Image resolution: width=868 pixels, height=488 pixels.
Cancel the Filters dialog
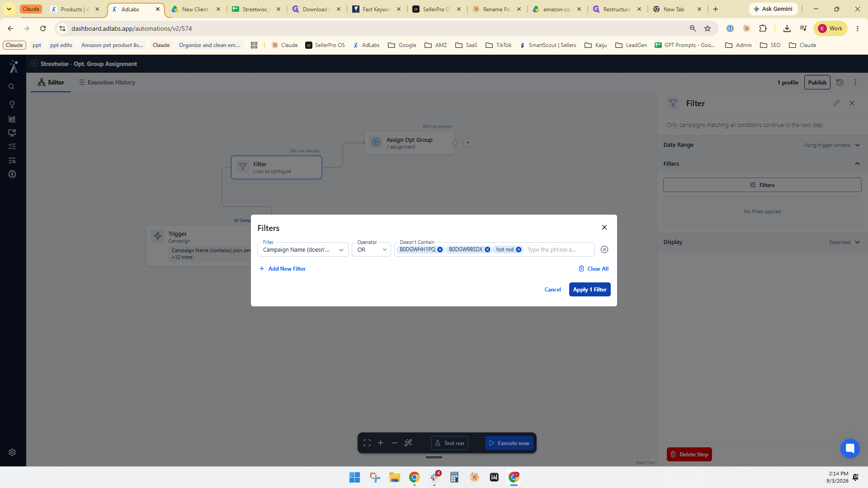pyautogui.click(x=552, y=290)
